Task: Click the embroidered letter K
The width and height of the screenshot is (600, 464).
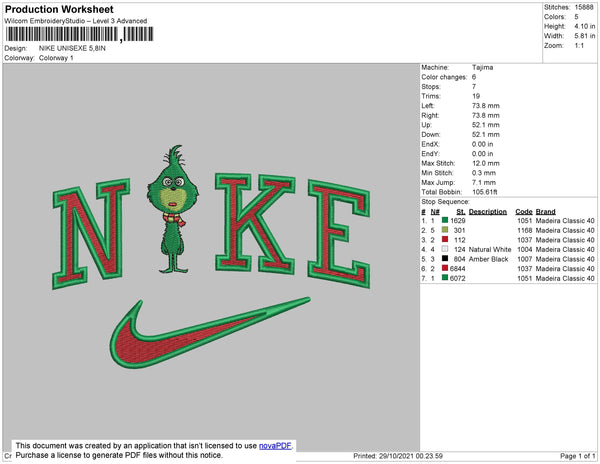Action: coord(255,223)
